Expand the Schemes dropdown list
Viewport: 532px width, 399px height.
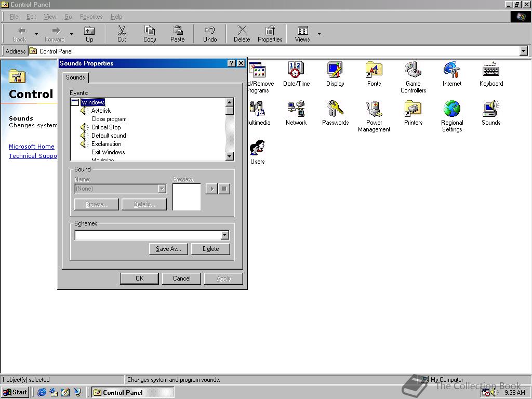(224, 235)
